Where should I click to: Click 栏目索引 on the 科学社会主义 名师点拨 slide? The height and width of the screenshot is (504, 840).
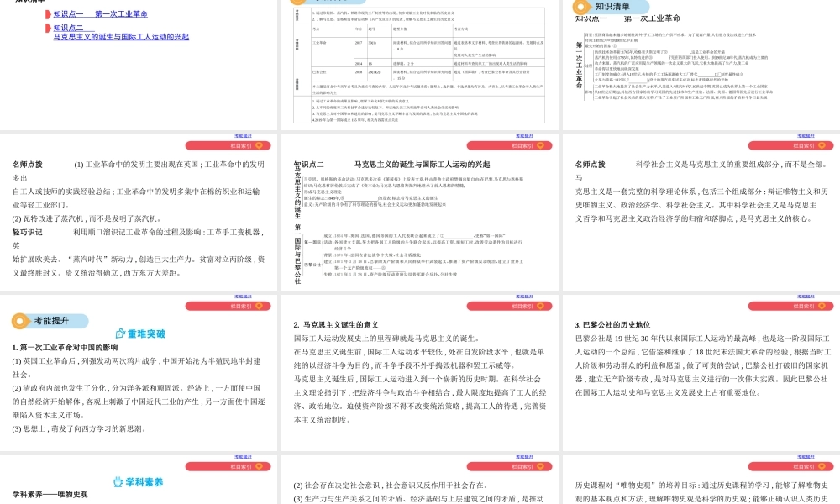click(790, 145)
